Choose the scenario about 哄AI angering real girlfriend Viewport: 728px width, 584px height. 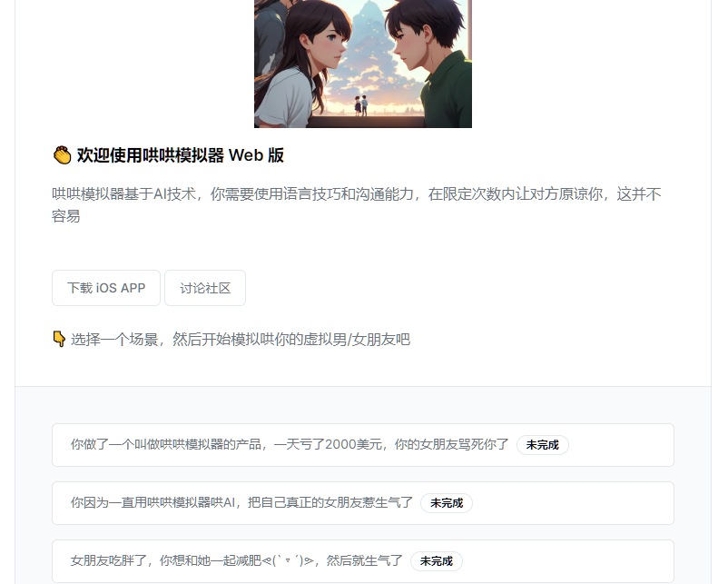[362, 503]
